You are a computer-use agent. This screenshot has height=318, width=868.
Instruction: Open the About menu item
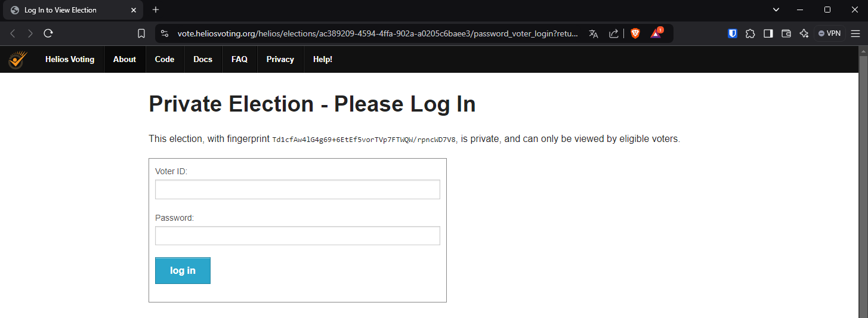point(125,60)
